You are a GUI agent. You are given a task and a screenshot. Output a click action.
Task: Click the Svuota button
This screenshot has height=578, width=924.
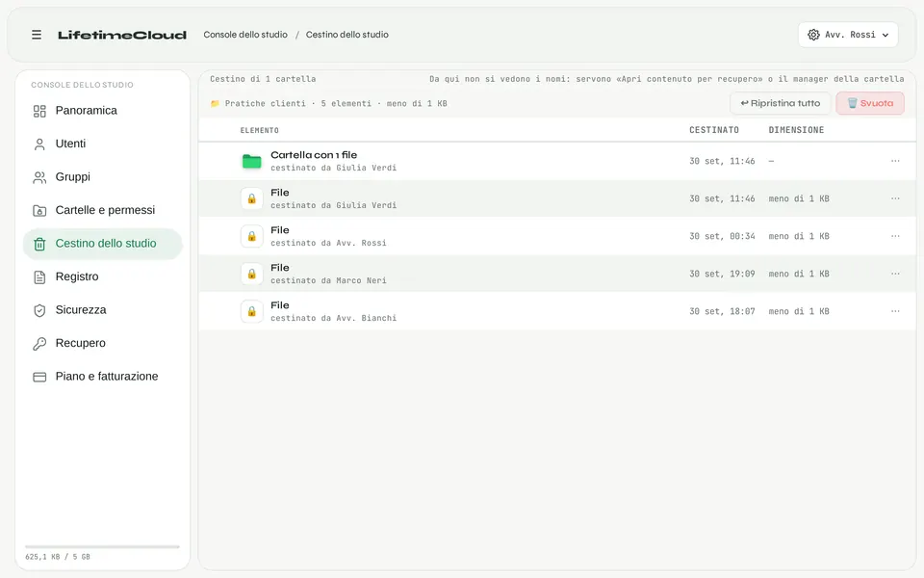point(870,103)
